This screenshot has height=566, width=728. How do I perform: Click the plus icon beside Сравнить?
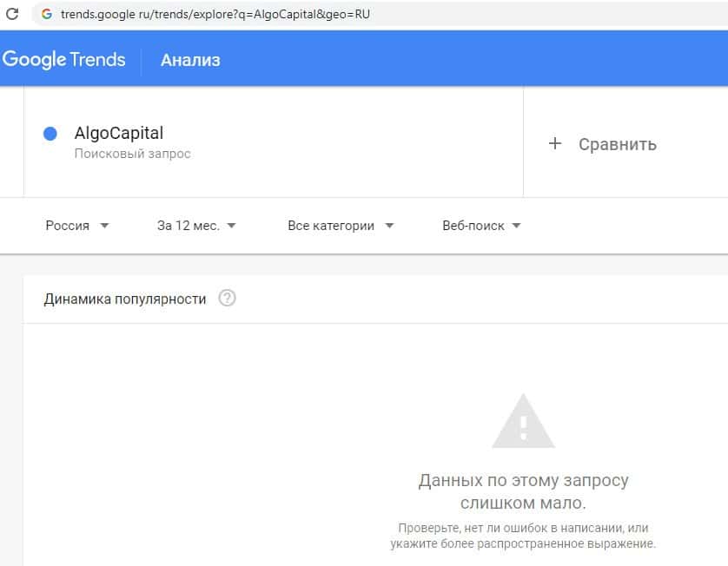[556, 143]
